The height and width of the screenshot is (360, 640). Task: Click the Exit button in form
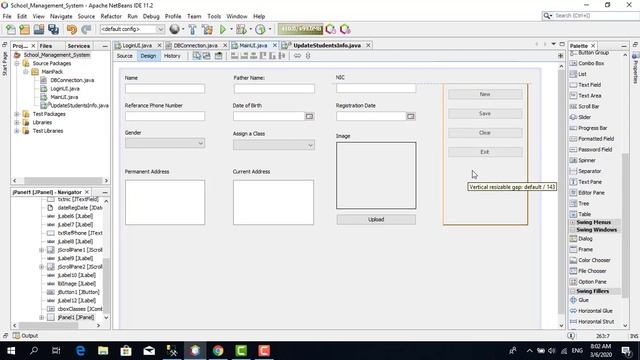tap(485, 152)
